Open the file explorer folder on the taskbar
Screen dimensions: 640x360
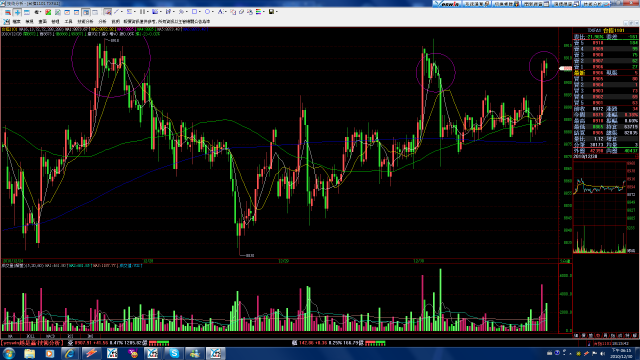tap(29, 353)
